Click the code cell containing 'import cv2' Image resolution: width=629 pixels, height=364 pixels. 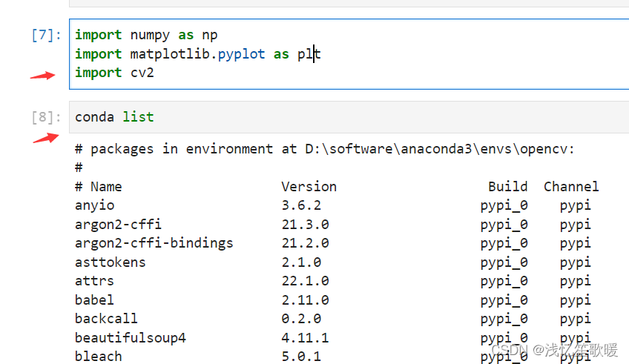point(349,54)
